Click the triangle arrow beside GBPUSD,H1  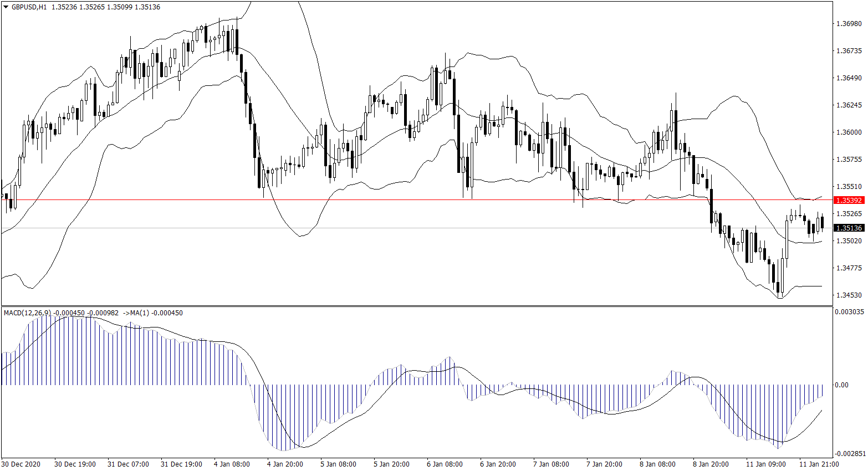(6, 7)
